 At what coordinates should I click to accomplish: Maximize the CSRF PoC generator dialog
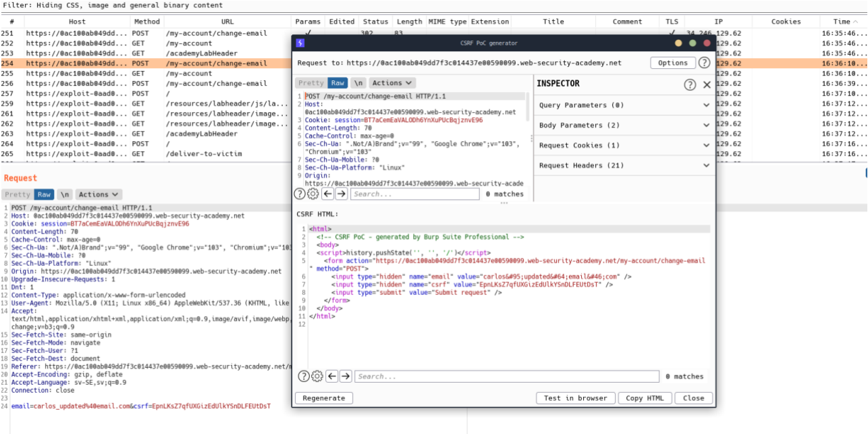pos(693,43)
